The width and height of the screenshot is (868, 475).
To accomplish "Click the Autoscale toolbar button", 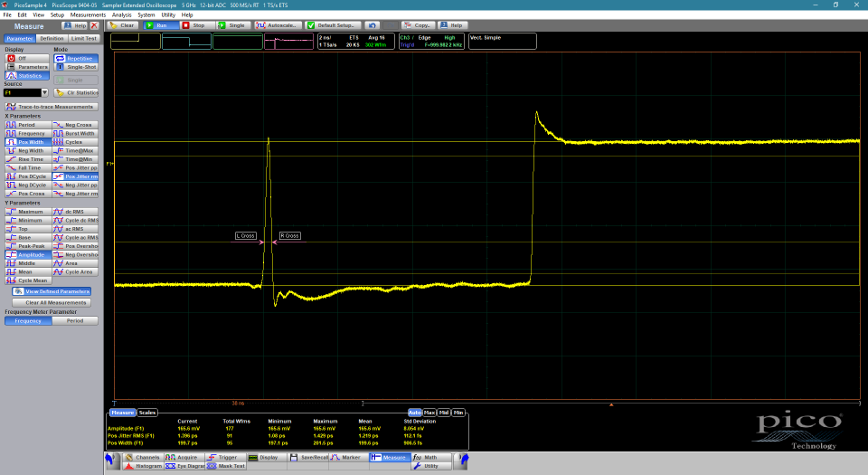I will coord(280,25).
